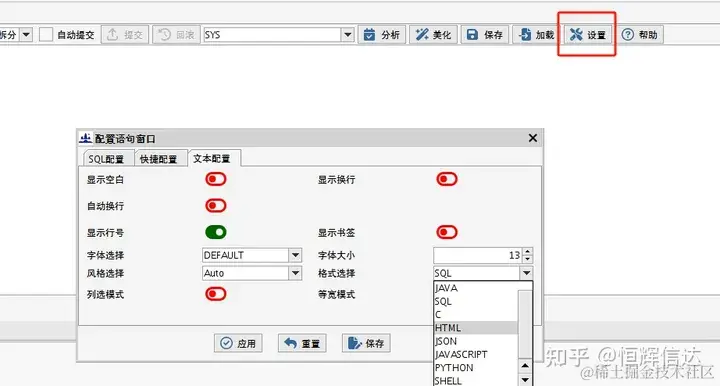The image size is (720, 386).
Task: Tick the 自动提交 checkbox
Action: pyautogui.click(x=46, y=34)
